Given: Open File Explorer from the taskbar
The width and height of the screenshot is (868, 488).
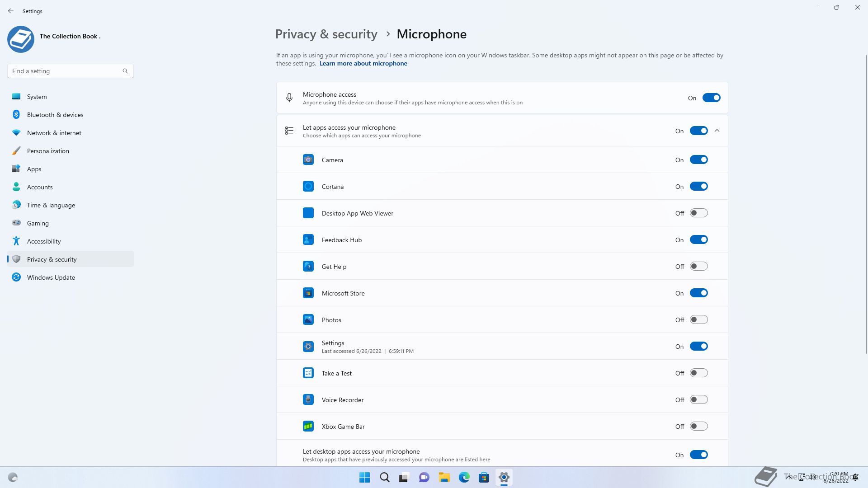Looking at the screenshot, I should click(444, 478).
